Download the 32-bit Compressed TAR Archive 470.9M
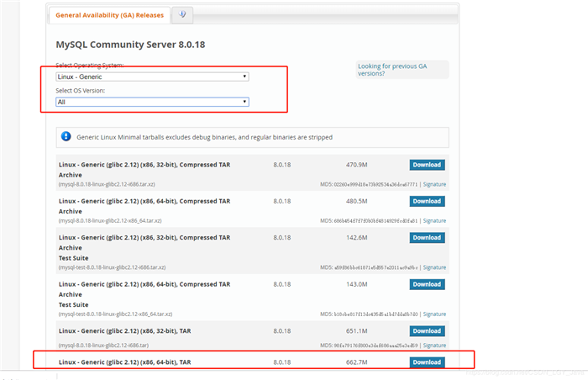Viewport: 588px width, 380px height. [x=427, y=165]
